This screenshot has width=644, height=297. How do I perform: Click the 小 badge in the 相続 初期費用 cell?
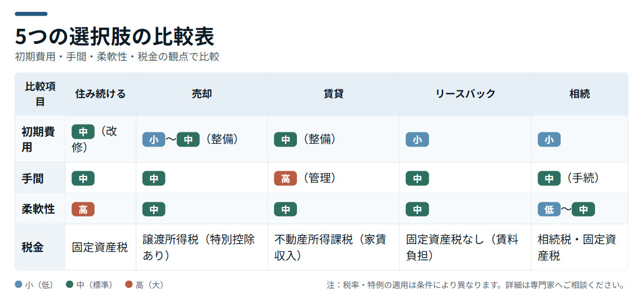549,140
